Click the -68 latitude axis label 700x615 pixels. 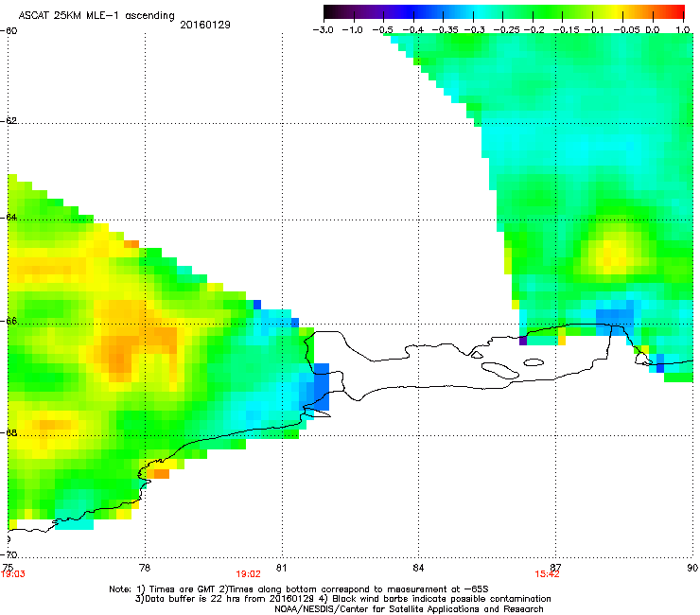9,432
